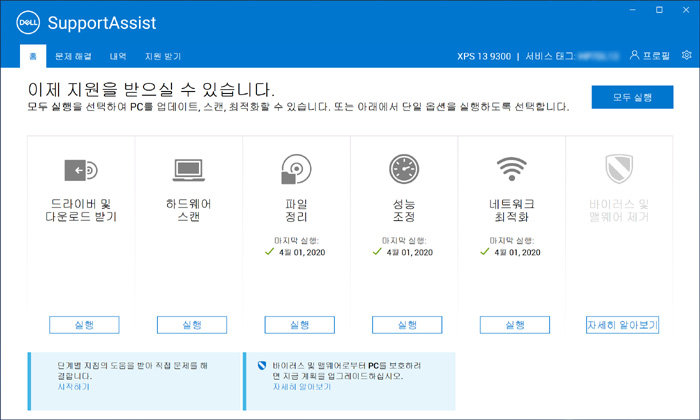Run 하드웨어 스캔 with 실행 button
Screen dimensions: 700x420
[x=192, y=325]
